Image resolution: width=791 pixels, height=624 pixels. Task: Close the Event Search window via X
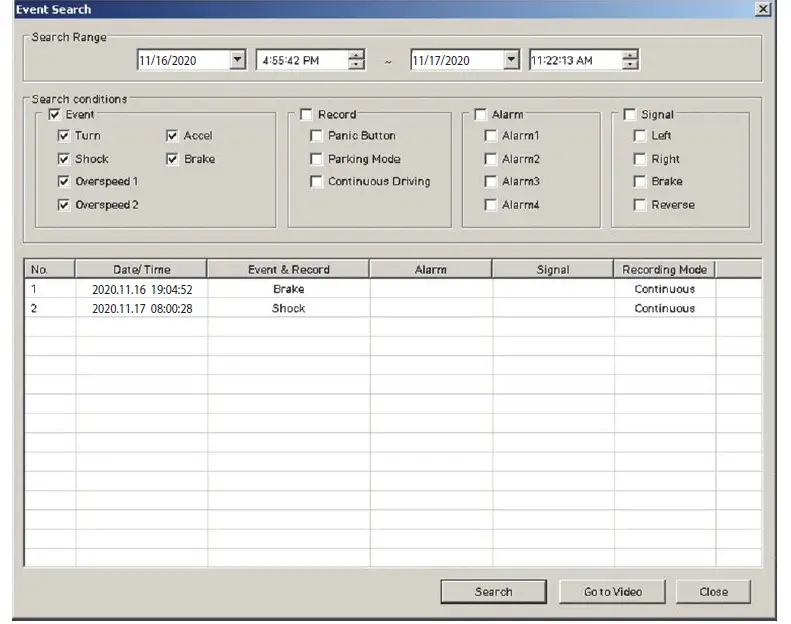[x=763, y=9]
